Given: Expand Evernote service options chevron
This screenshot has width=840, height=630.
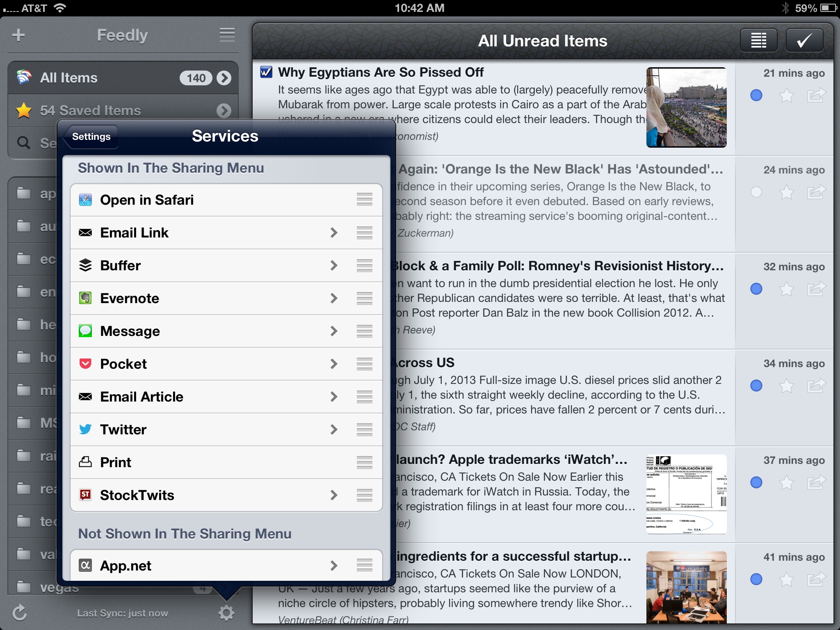Looking at the screenshot, I should [334, 298].
